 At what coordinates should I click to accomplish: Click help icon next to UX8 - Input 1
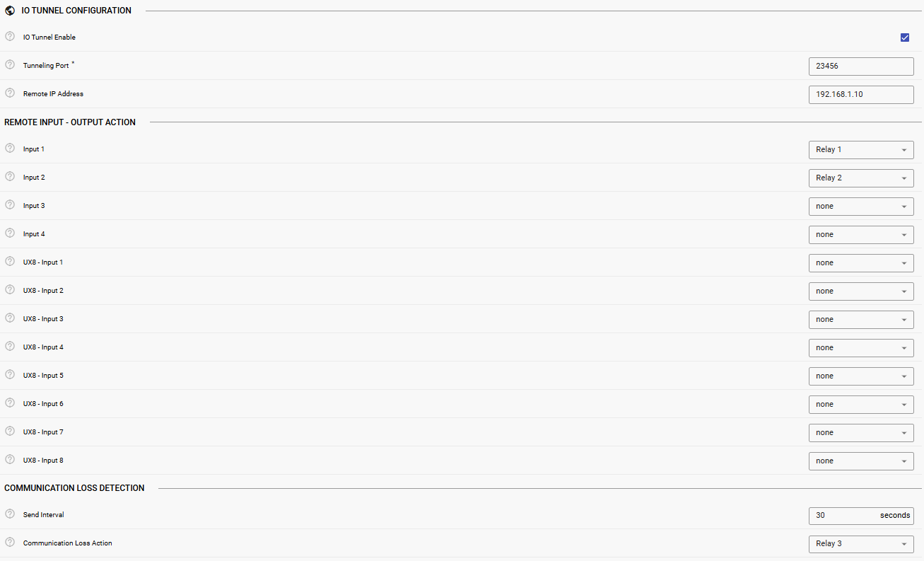[10, 262]
